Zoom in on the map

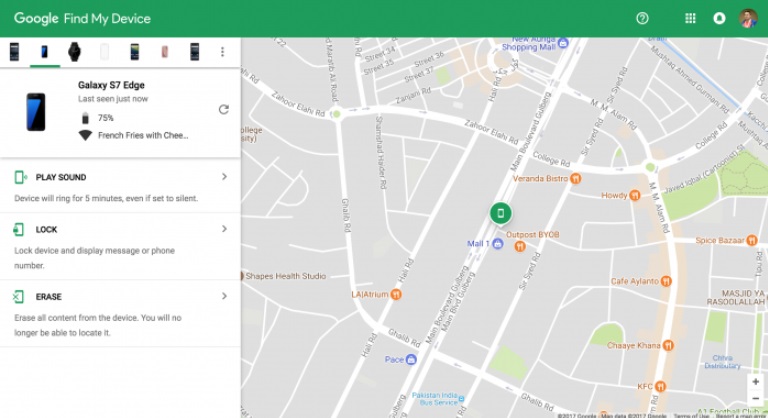(756, 382)
